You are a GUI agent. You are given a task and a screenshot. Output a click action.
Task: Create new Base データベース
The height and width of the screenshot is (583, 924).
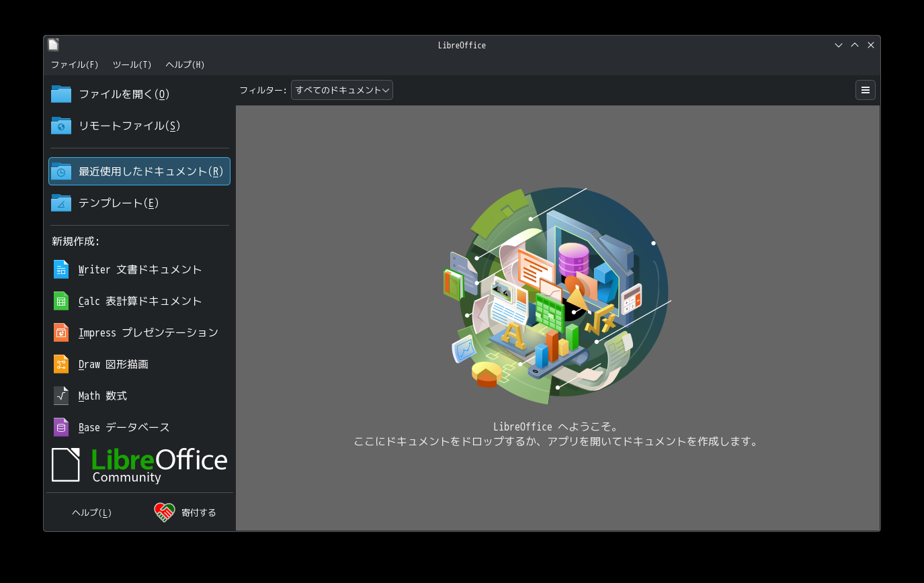pyautogui.click(x=140, y=427)
